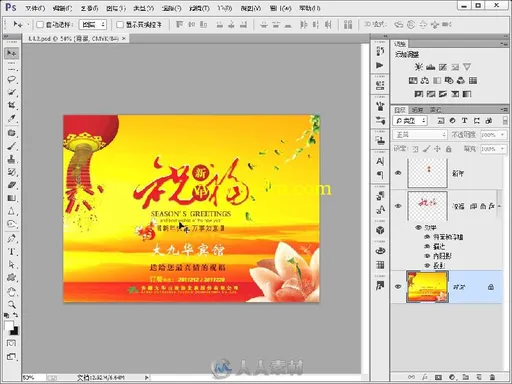
Task: Add a Hue/Saturation adjustment
Action: 413,81
